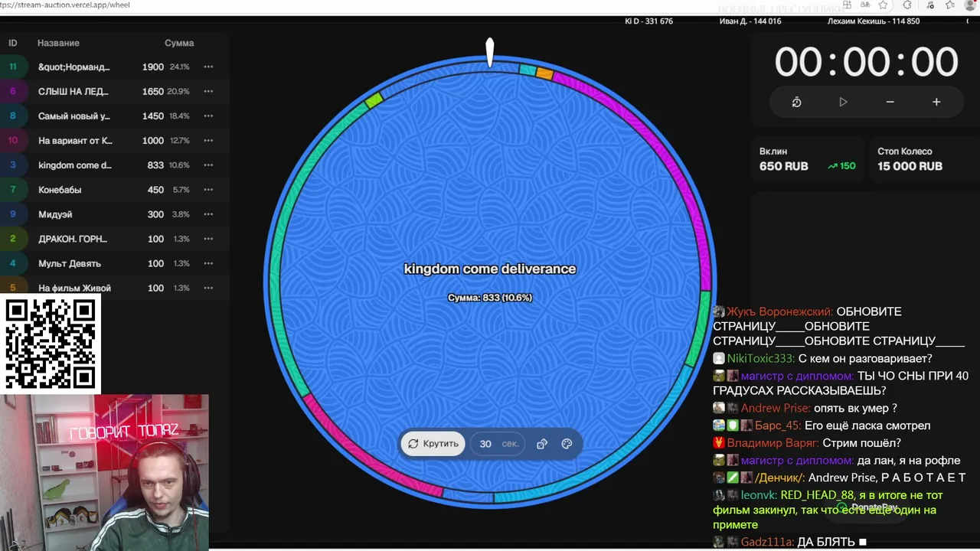Click chat username Владимир Варяг
This screenshot has width=980, height=551.
click(773, 443)
